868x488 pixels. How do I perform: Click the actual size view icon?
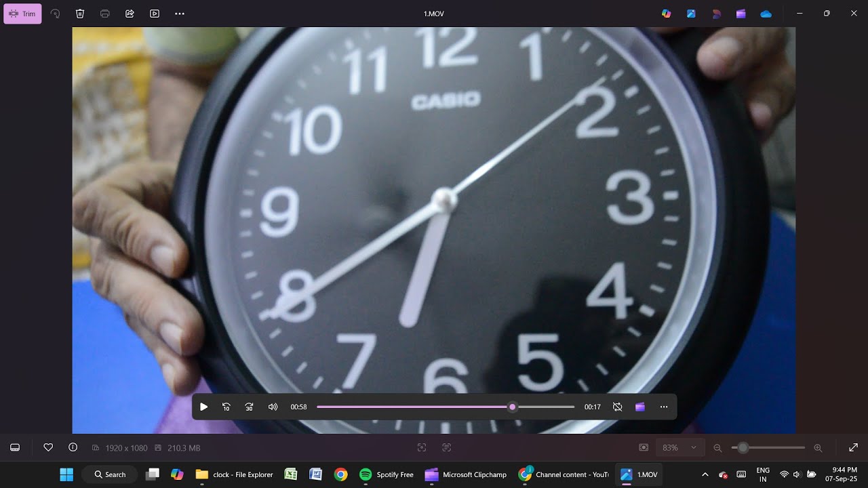click(446, 447)
